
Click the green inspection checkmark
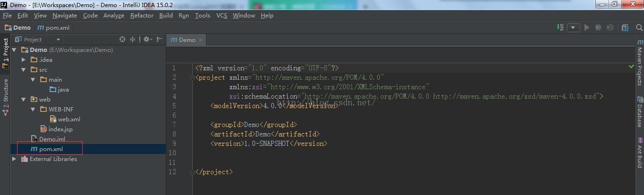[x=631, y=67]
